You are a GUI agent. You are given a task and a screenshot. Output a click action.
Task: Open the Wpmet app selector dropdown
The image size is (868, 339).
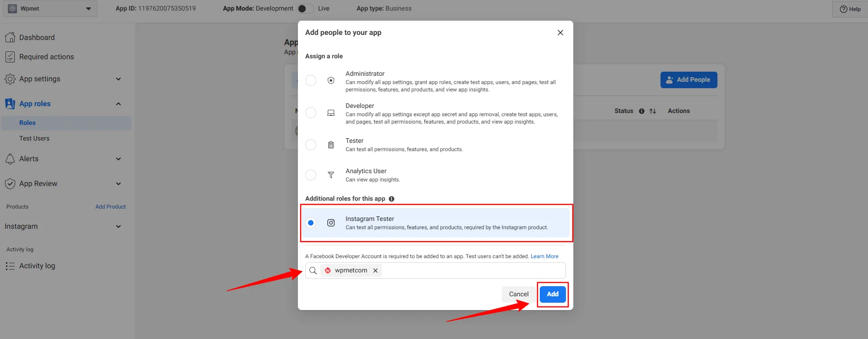[x=50, y=9]
